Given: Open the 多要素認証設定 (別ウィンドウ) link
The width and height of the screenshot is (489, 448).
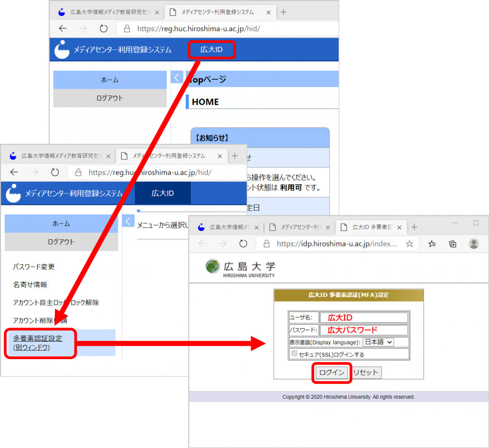Looking at the screenshot, I should click(37, 343).
